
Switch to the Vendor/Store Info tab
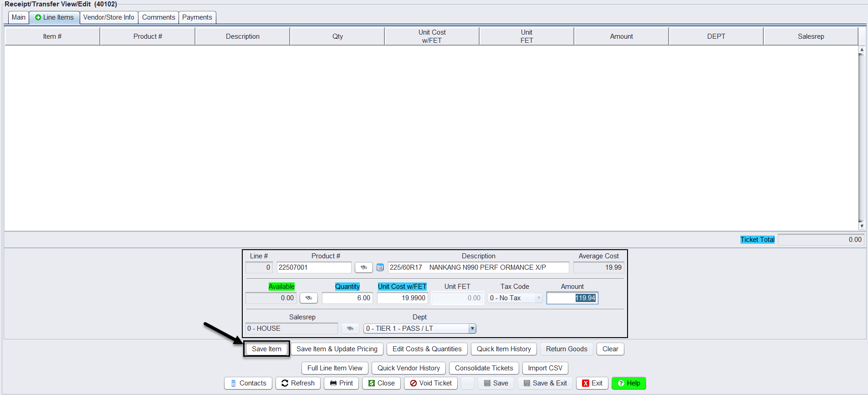point(108,17)
